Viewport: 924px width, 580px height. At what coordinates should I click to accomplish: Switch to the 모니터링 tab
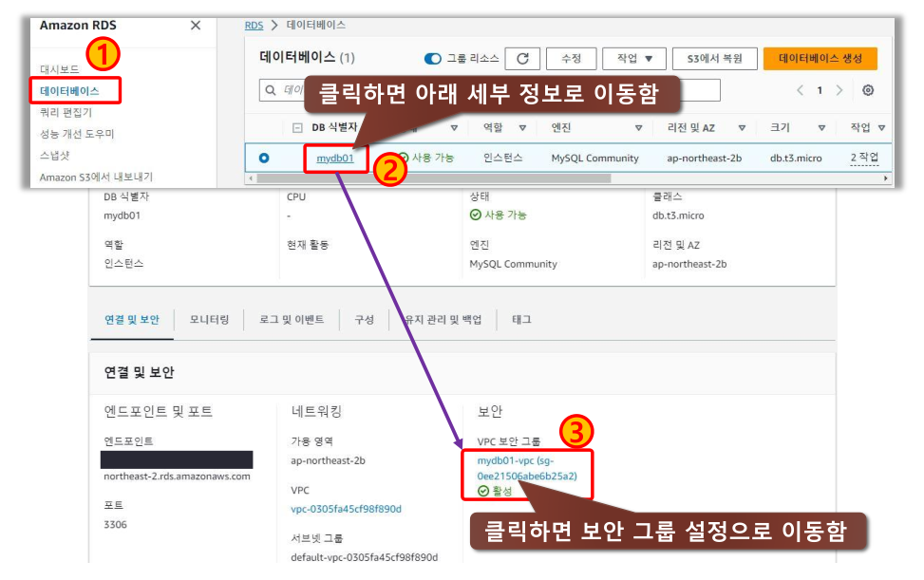(209, 320)
